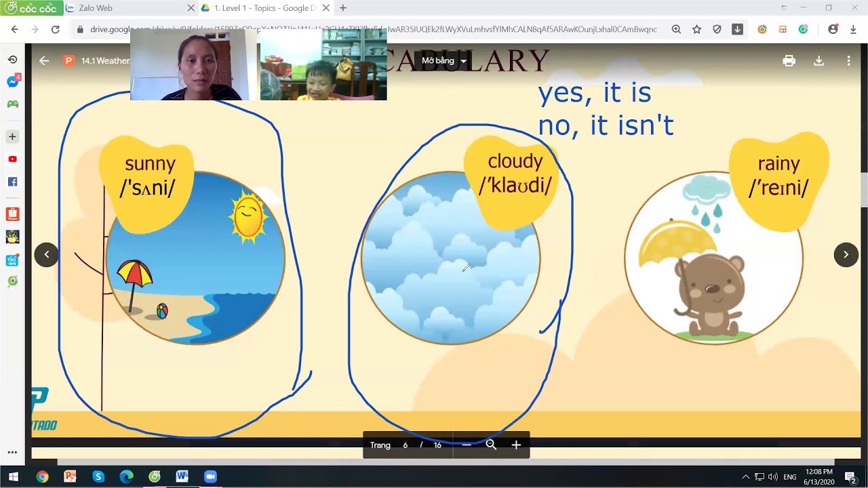
Task: Toggle the ENG input language indicator
Action: pyautogui.click(x=790, y=477)
